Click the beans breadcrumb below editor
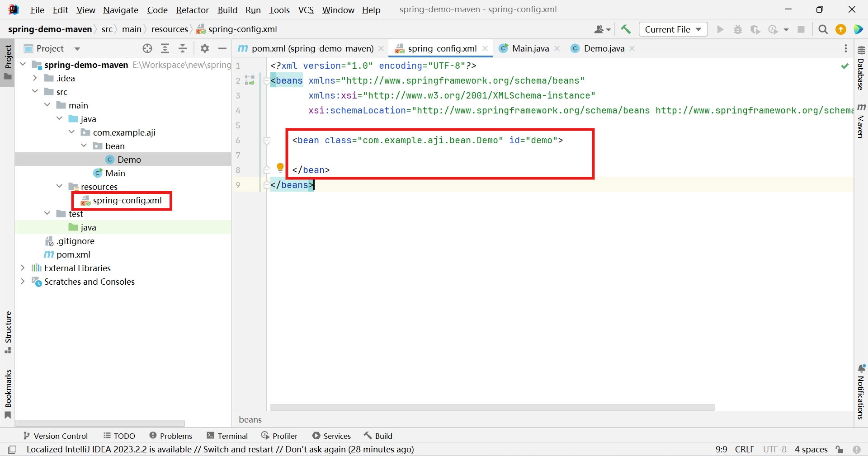This screenshot has width=868, height=456. [250, 419]
